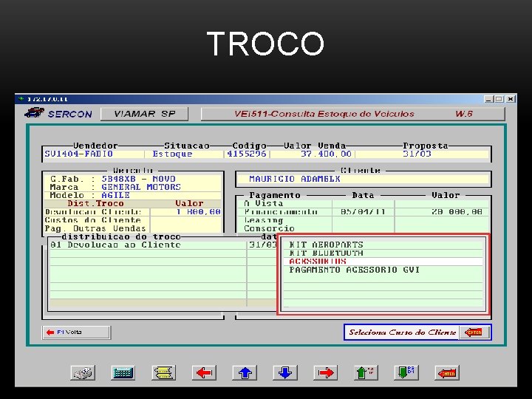Select KIT BLUETOOTH in the cost list
The image size is (532, 399).
[x=383, y=253]
